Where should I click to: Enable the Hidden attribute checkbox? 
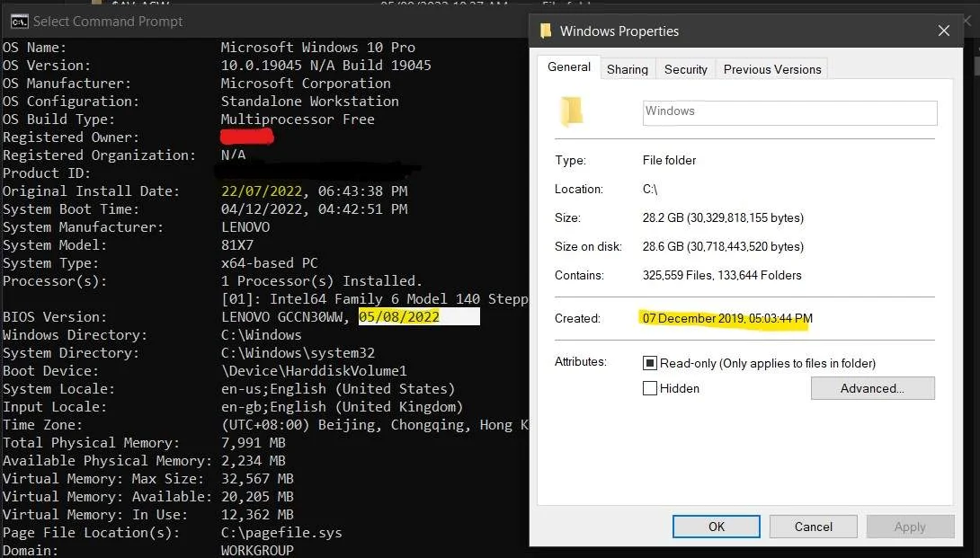tap(650, 388)
